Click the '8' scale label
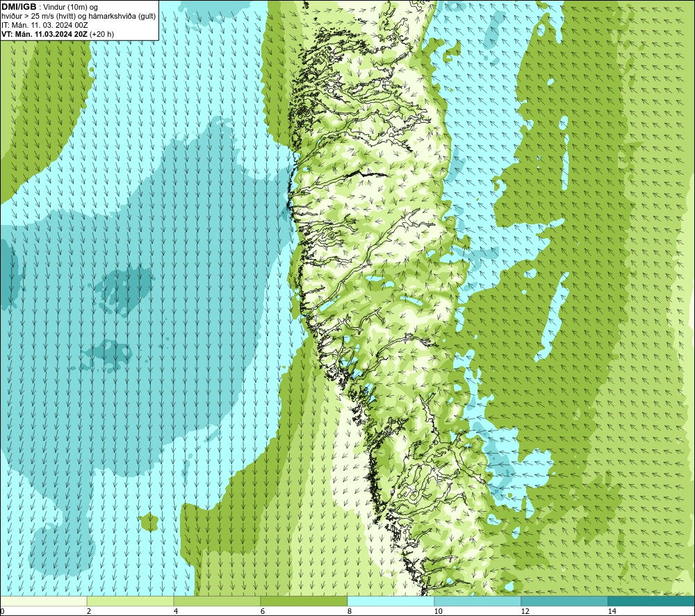 tap(350, 611)
